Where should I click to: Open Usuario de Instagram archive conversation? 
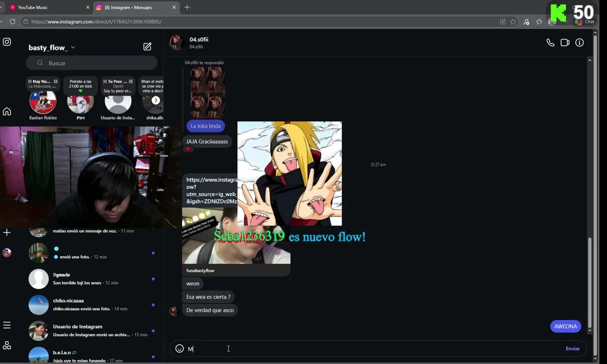[x=92, y=331]
